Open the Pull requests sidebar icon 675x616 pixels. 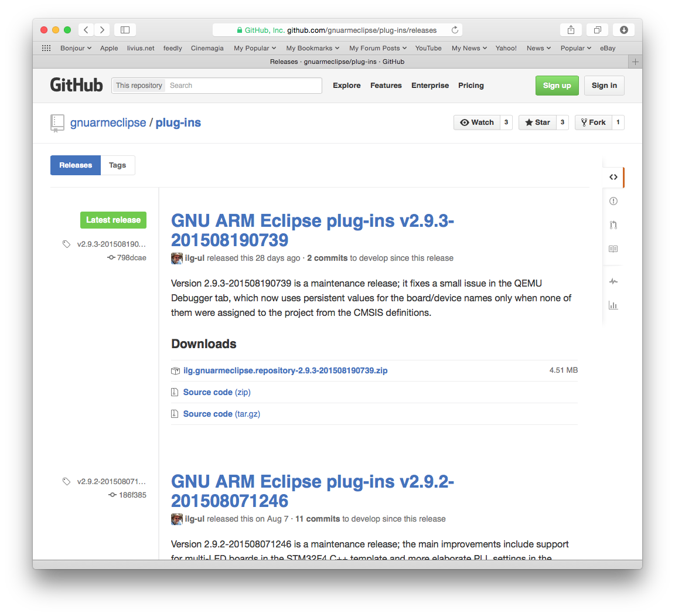pos(613,224)
